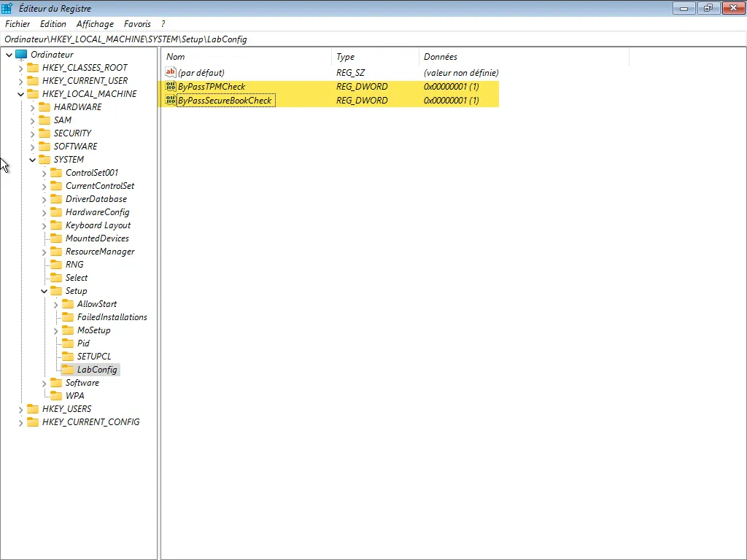
Task: Select the Ordinateur computer icon
Action: [x=21, y=55]
